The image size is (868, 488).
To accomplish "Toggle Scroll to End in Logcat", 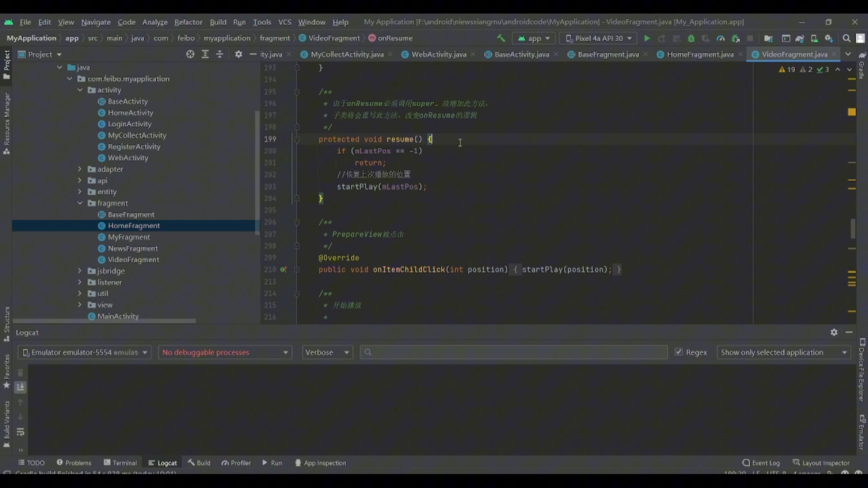I will [x=20, y=387].
